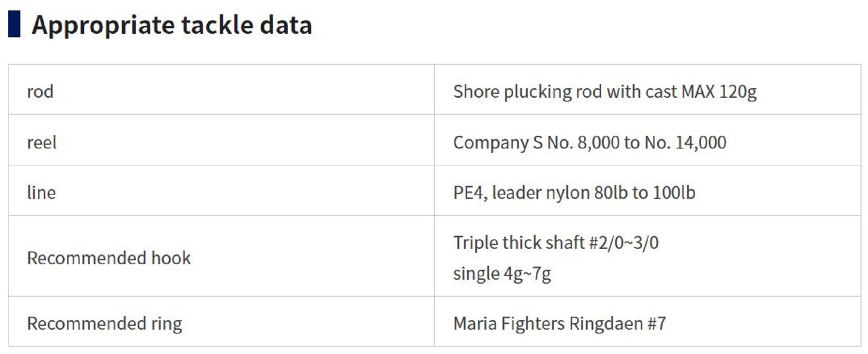The height and width of the screenshot is (354, 868).
Task: Click "Company S" in the reel row
Action: [x=498, y=142]
